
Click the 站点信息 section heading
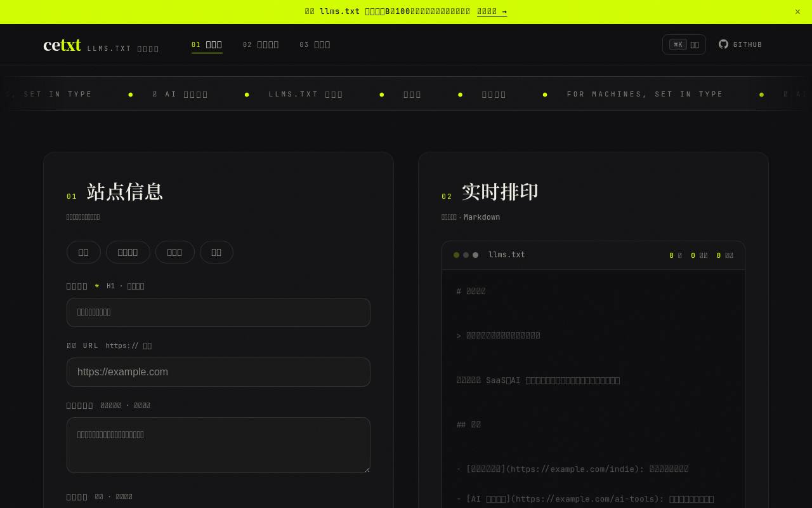pos(124,192)
